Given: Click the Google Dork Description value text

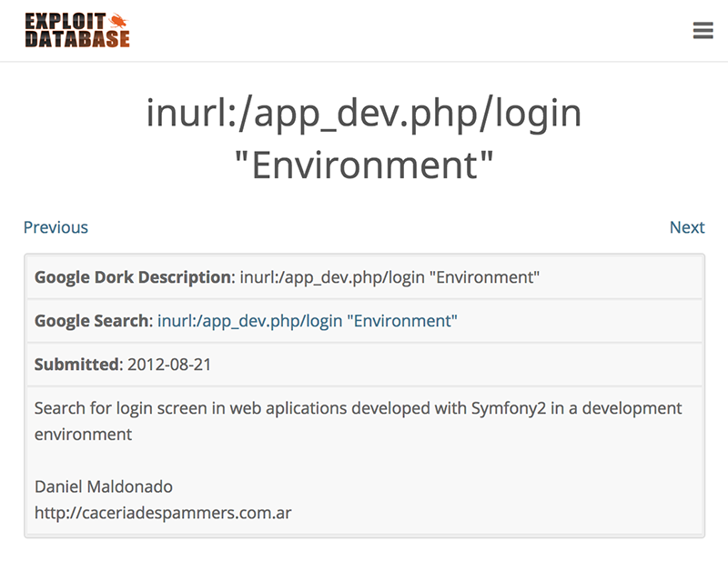Looking at the screenshot, I should [x=389, y=277].
